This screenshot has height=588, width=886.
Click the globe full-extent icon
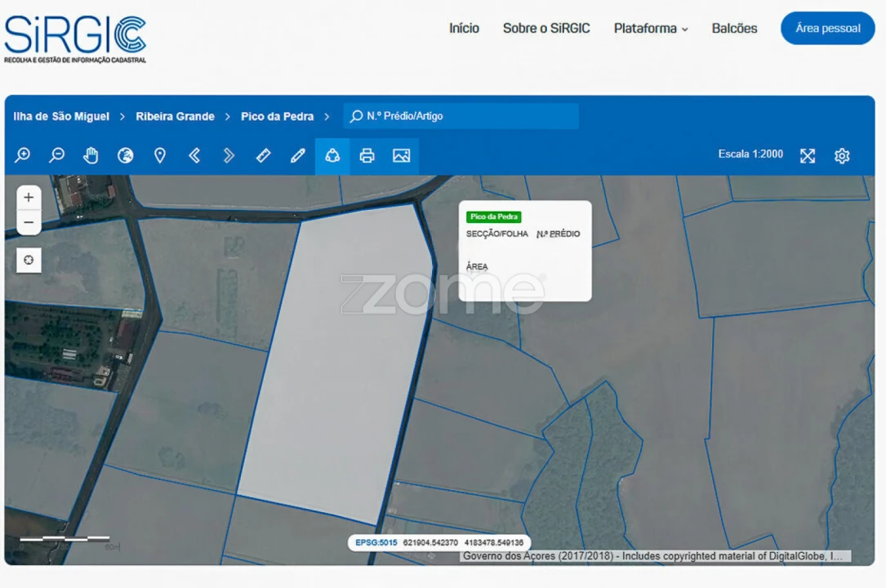point(125,155)
